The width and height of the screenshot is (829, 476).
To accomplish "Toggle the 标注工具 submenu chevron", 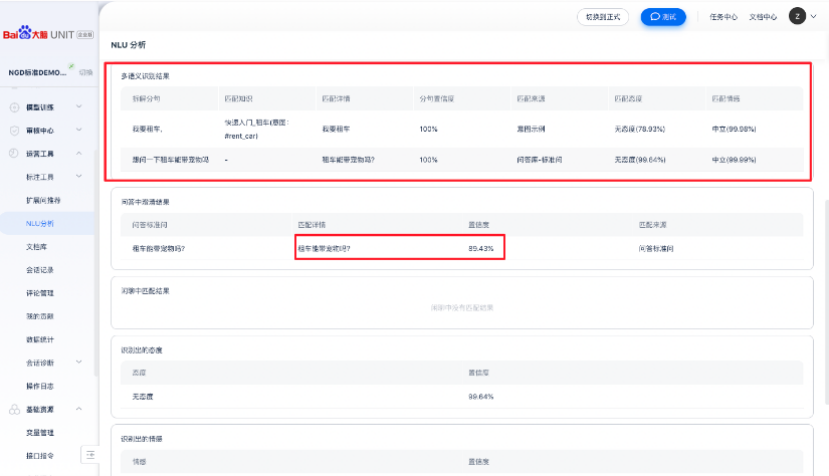I will pos(79,177).
